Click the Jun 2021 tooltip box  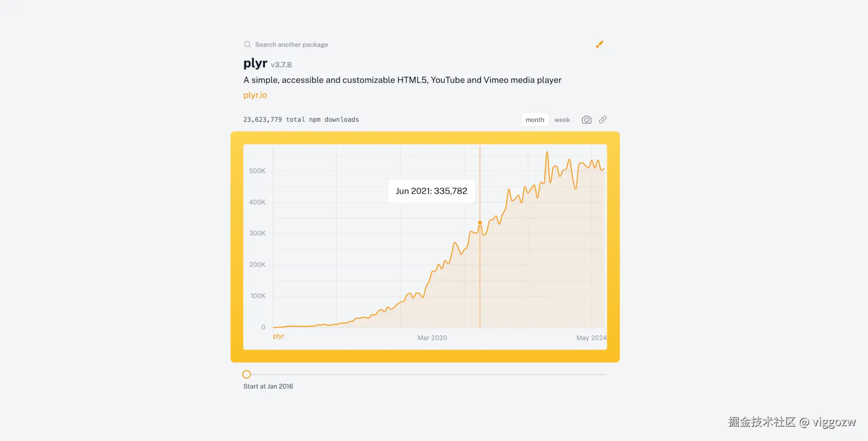pyautogui.click(x=431, y=191)
